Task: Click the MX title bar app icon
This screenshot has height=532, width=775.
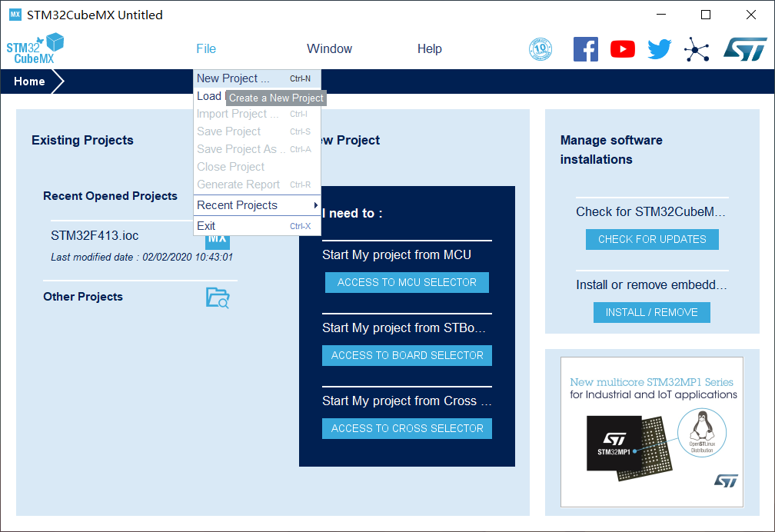Action: [15, 15]
